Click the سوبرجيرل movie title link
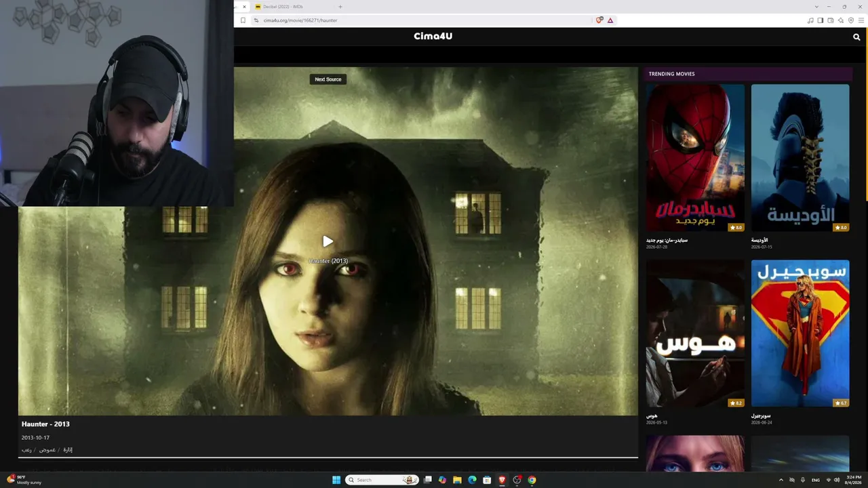The width and height of the screenshot is (868, 488). pyautogui.click(x=761, y=415)
